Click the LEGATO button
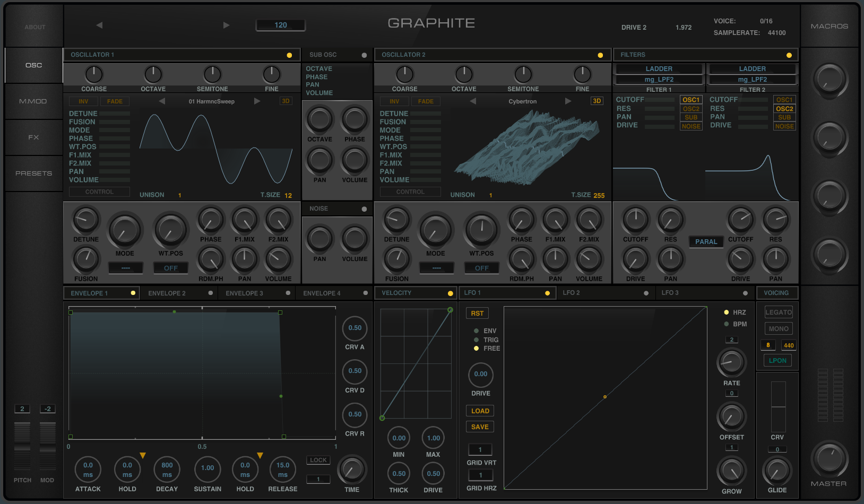 [779, 312]
